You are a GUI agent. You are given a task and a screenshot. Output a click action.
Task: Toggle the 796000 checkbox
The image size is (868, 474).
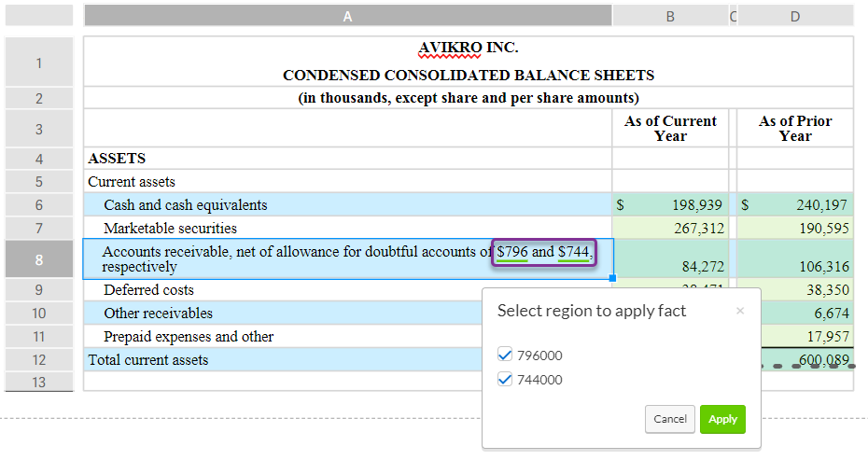[504, 355]
